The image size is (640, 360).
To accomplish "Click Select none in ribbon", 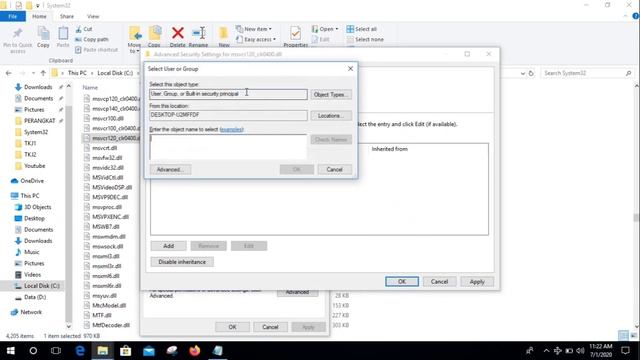I will pyautogui.click(x=365, y=39).
